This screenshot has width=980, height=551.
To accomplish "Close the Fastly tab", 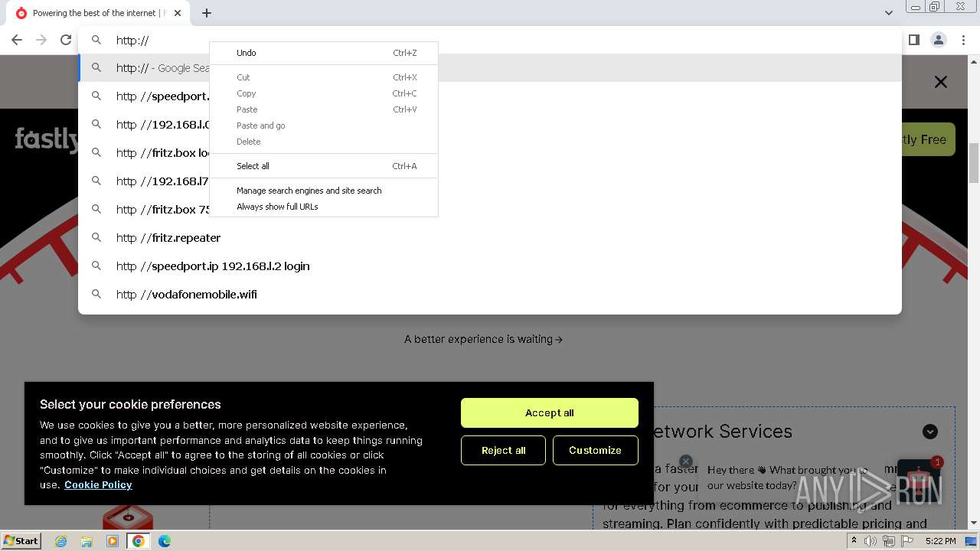I will pos(178,13).
